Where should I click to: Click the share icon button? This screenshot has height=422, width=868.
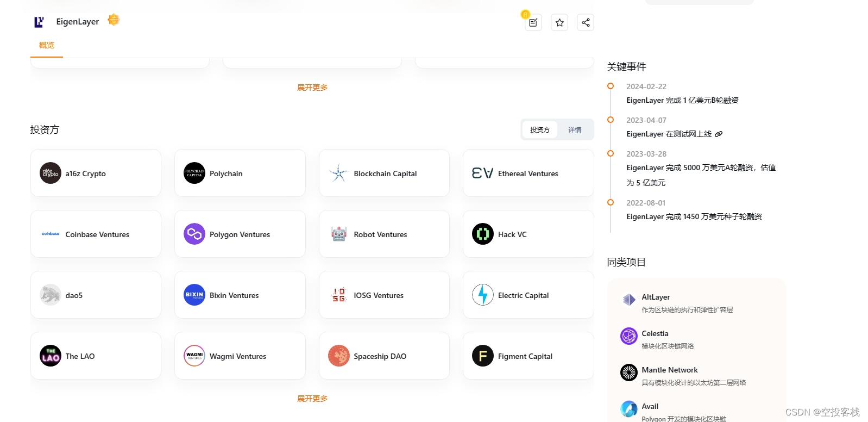click(x=586, y=22)
